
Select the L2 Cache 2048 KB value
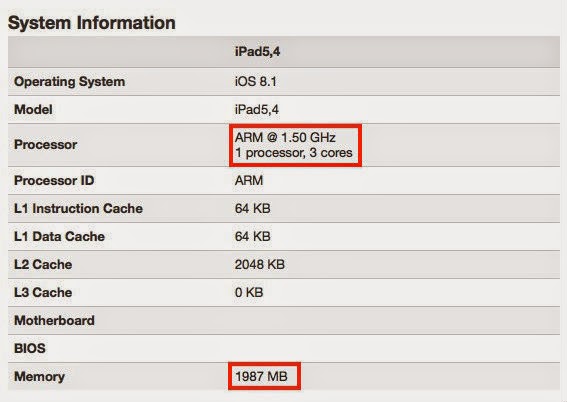[x=260, y=264]
